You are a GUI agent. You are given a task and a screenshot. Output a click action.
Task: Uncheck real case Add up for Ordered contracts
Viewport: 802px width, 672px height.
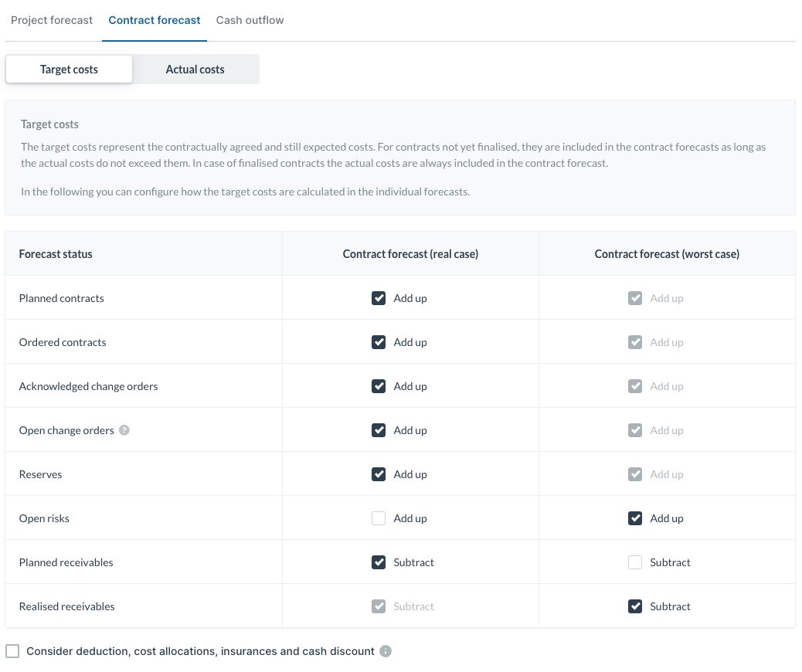coord(379,343)
